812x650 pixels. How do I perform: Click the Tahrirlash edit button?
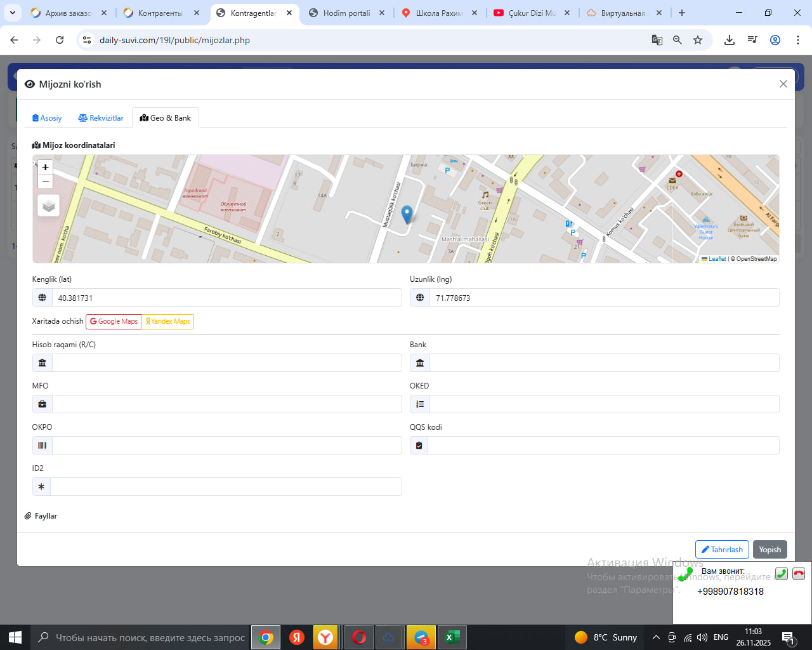point(722,550)
